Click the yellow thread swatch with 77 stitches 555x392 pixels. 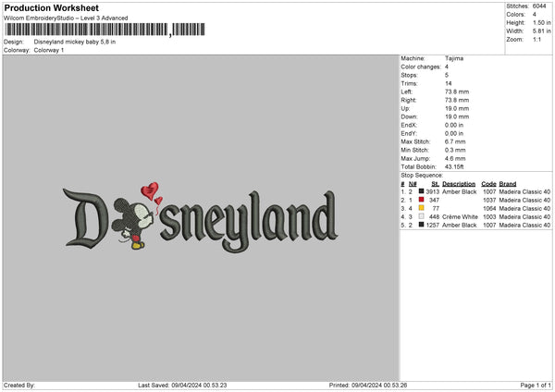coord(421,208)
